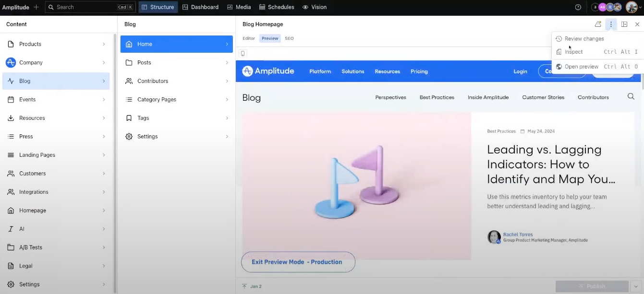The height and width of the screenshot is (294, 644).
Task: Click the Customers people icon
Action: click(x=11, y=174)
